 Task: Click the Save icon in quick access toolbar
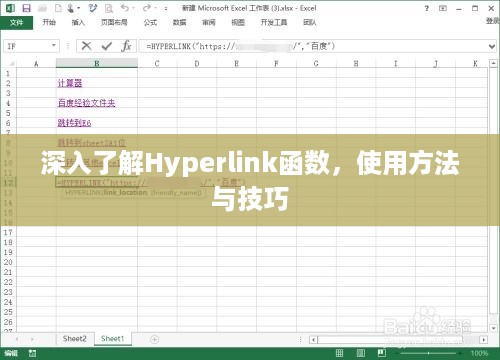[x=26, y=8]
